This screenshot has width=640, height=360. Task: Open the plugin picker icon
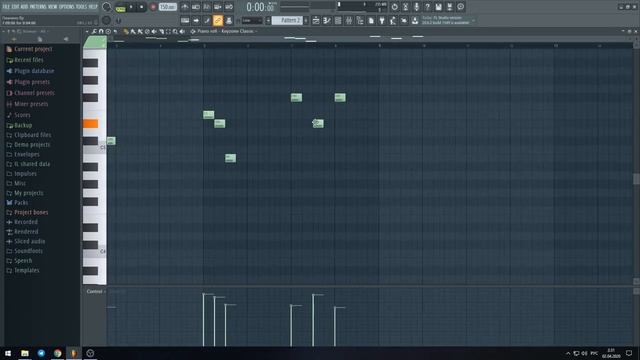(382, 20)
